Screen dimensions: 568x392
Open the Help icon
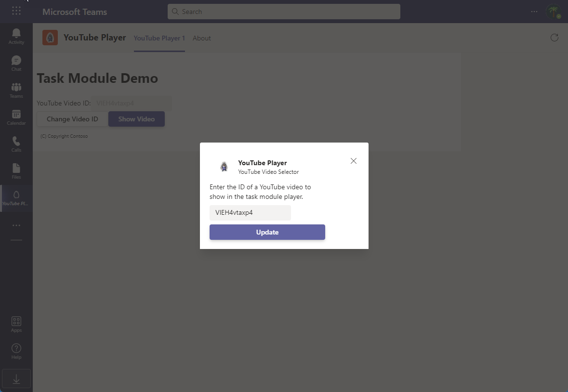[x=16, y=352]
